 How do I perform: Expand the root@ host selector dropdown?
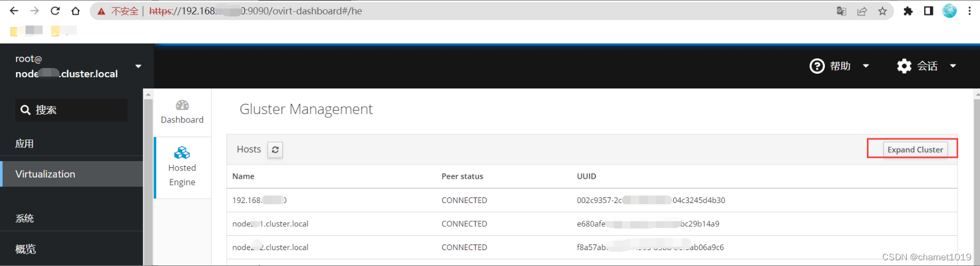138,66
